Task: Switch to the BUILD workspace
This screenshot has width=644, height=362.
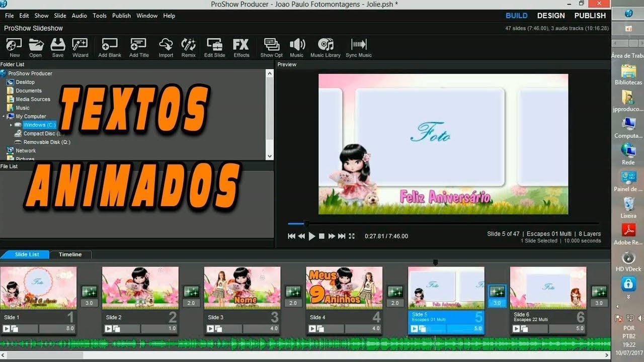Action: (517, 16)
